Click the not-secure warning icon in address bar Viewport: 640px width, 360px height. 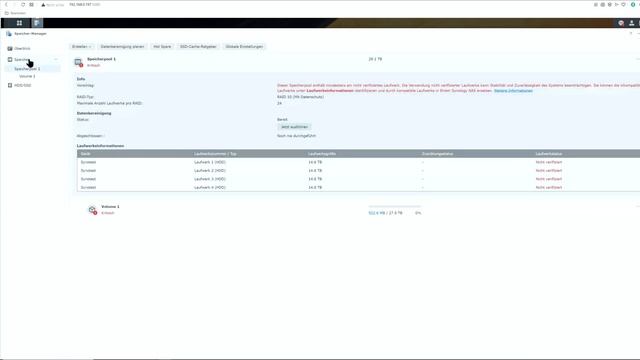coord(43,5)
